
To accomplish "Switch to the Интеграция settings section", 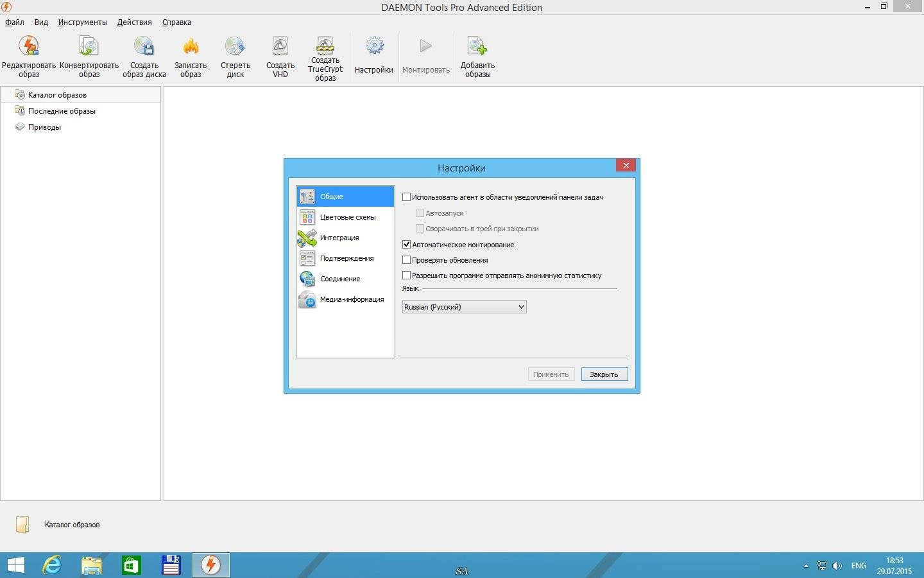I will pos(345,238).
